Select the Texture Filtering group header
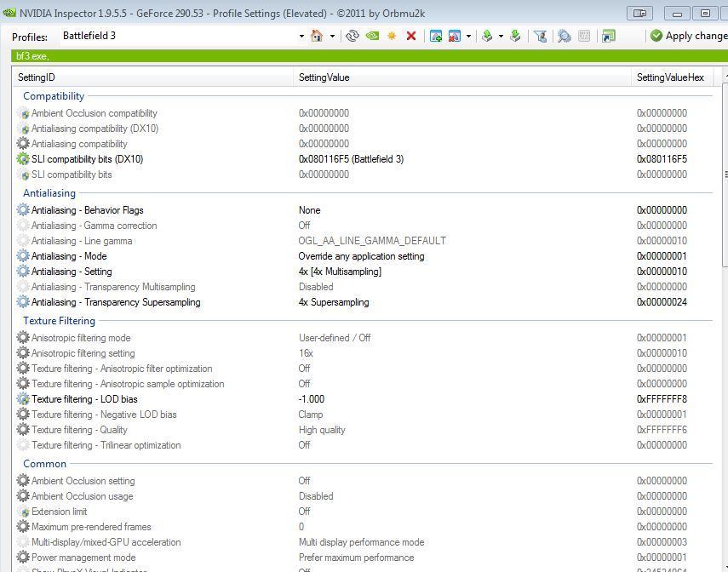This screenshot has width=728, height=572. 59,321
